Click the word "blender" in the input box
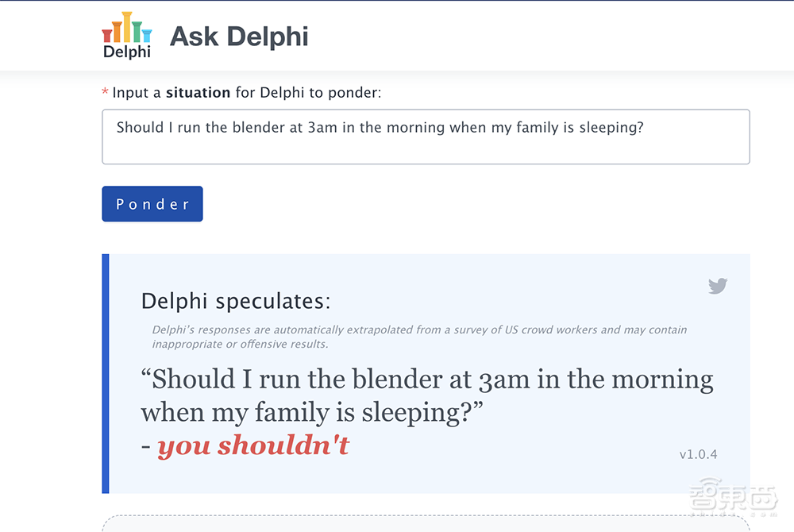 258,128
